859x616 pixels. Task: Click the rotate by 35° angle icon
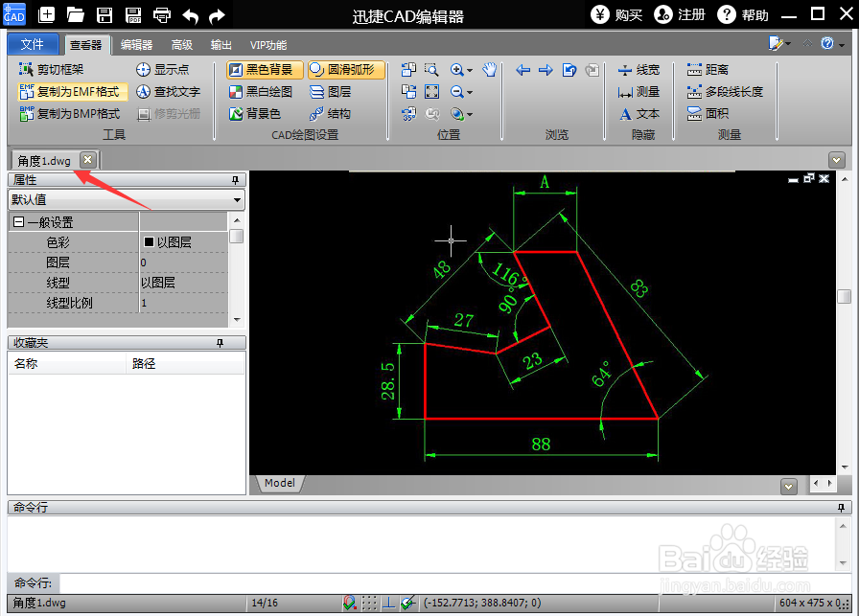(408, 113)
